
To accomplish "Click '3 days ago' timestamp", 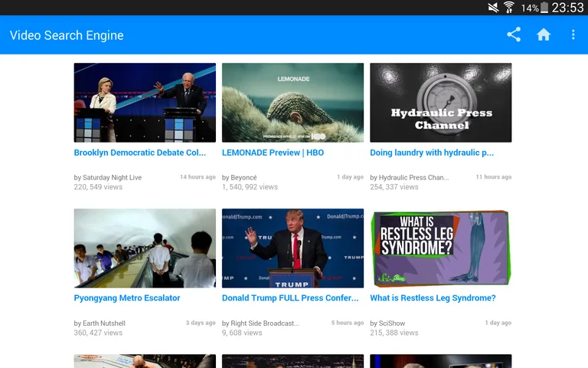I will click(x=201, y=323).
